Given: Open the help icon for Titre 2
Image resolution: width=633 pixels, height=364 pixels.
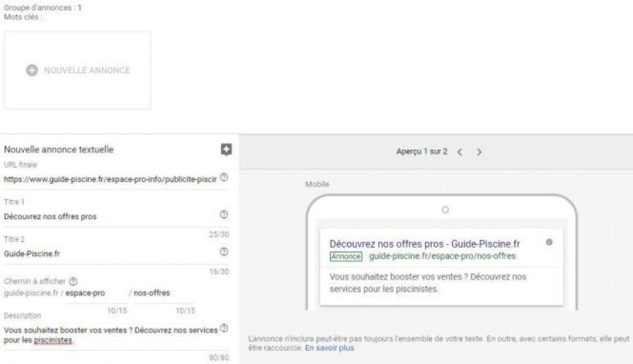Looking at the screenshot, I should click(x=224, y=252).
